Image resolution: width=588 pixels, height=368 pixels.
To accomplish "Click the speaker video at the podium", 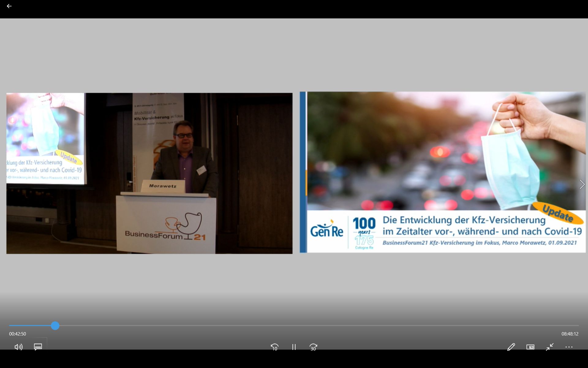I will [x=184, y=153].
